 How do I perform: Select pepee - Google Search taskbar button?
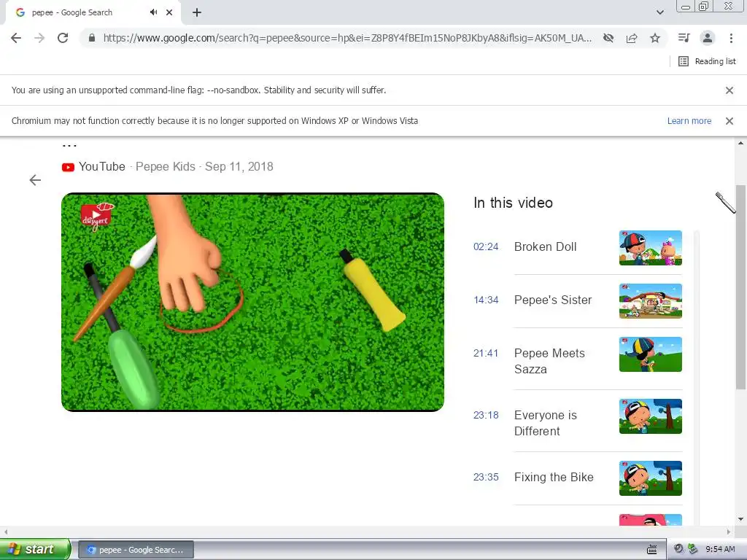tap(136, 550)
